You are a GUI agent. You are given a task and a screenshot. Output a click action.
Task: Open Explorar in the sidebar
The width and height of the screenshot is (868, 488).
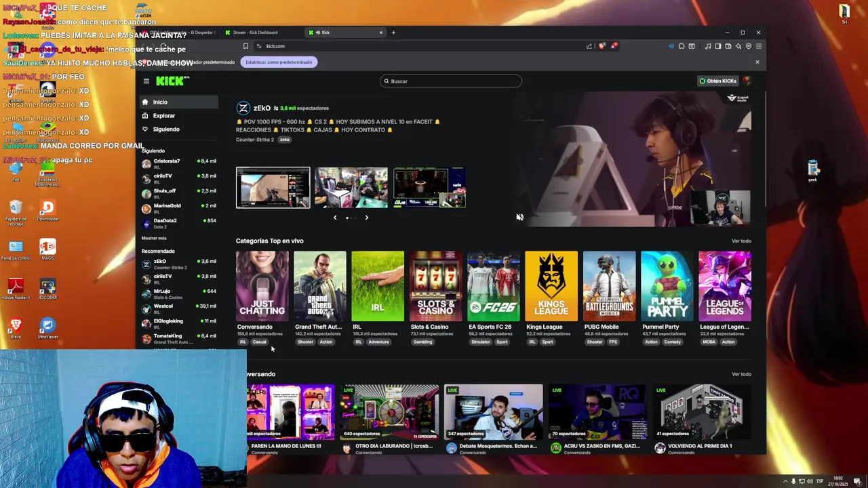[x=178, y=116]
